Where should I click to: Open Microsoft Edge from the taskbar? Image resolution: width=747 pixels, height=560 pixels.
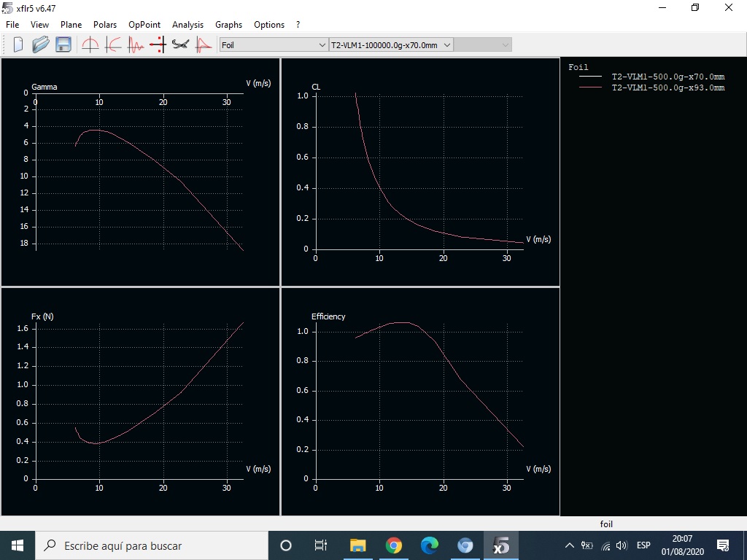point(429,545)
